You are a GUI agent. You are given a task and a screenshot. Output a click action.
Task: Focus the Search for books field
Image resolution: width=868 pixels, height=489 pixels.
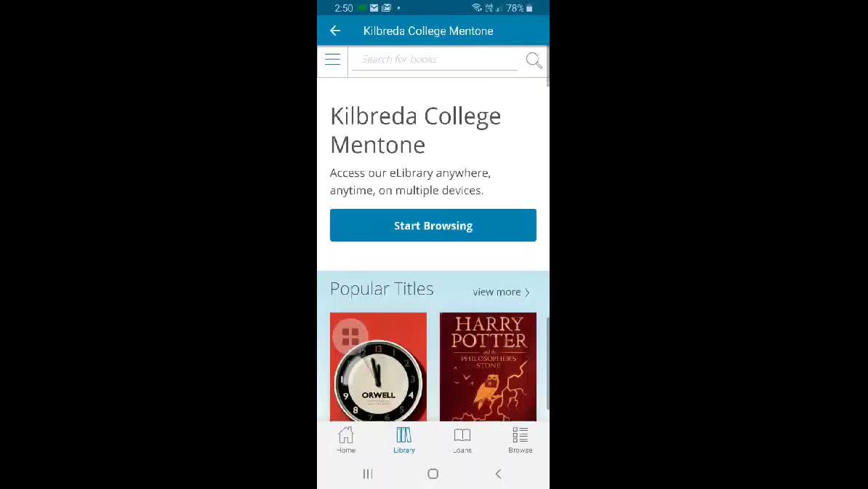tap(435, 60)
